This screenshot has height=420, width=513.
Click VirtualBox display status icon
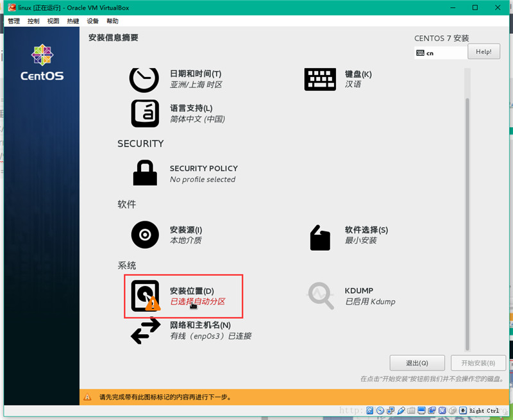point(421,410)
